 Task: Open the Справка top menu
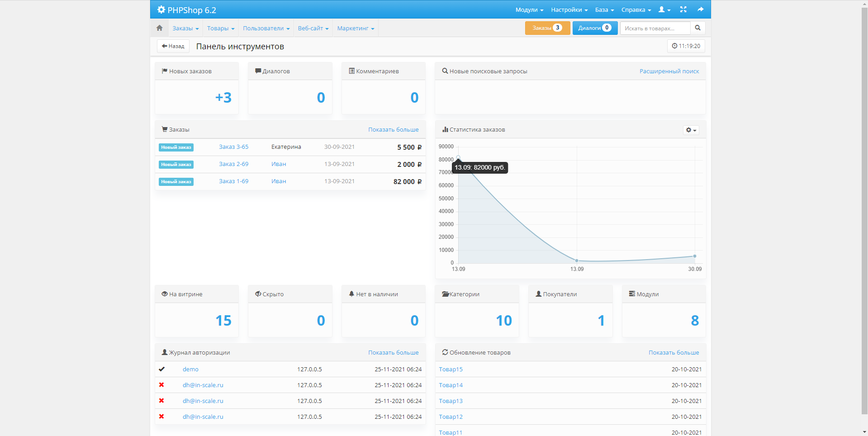point(636,9)
